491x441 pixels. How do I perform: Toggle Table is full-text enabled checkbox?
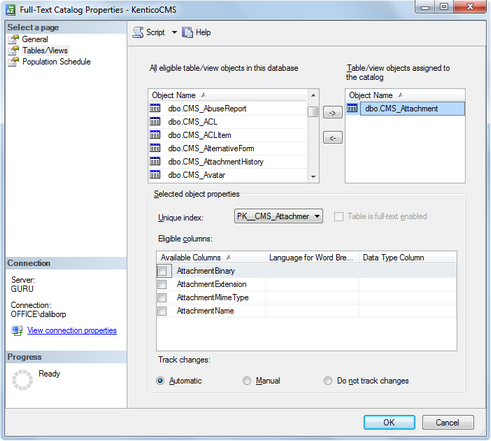pyautogui.click(x=339, y=217)
